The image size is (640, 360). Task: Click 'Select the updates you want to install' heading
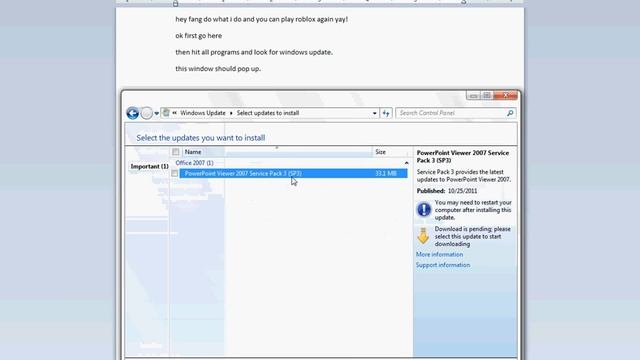point(201,138)
